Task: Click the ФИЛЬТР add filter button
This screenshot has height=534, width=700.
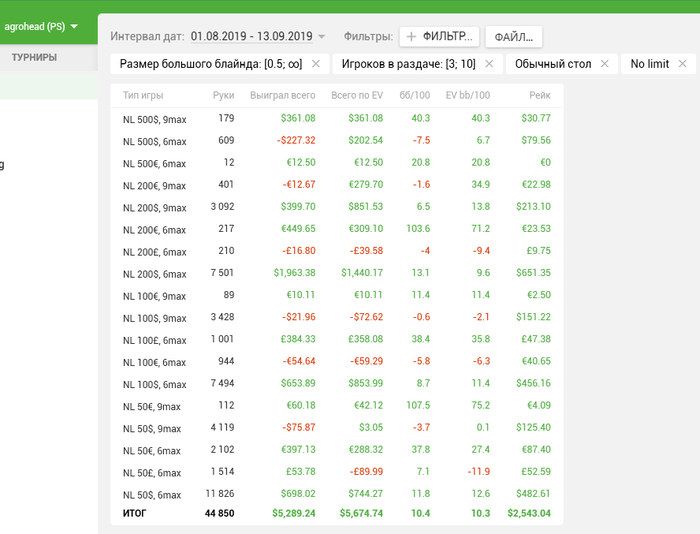Action: (439, 37)
